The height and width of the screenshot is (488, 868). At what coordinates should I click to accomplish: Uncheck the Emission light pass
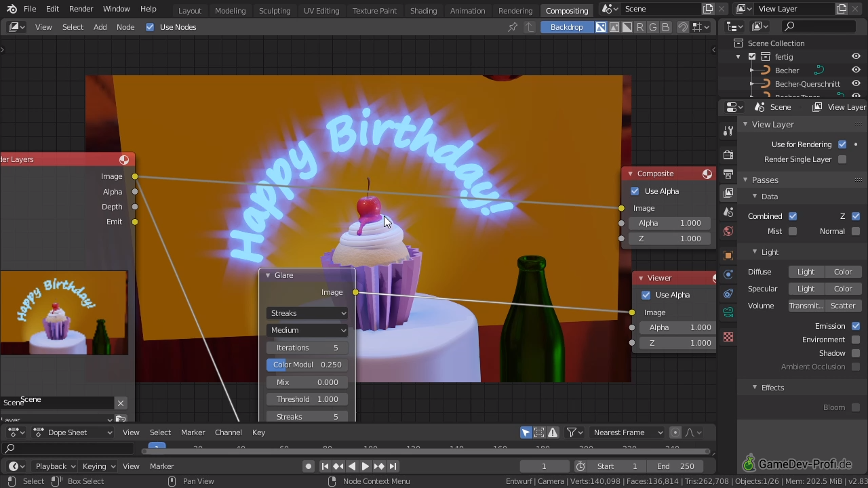[856, 326]
